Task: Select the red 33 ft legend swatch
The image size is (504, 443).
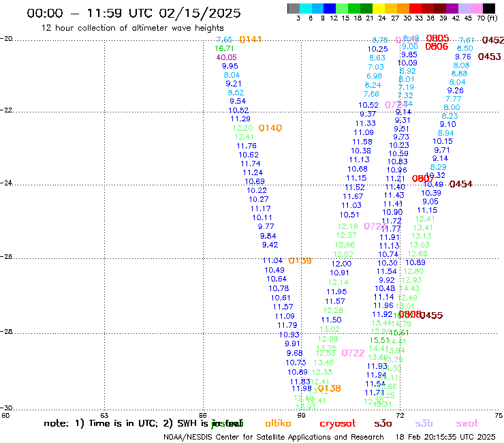Action: click(415, 8)
